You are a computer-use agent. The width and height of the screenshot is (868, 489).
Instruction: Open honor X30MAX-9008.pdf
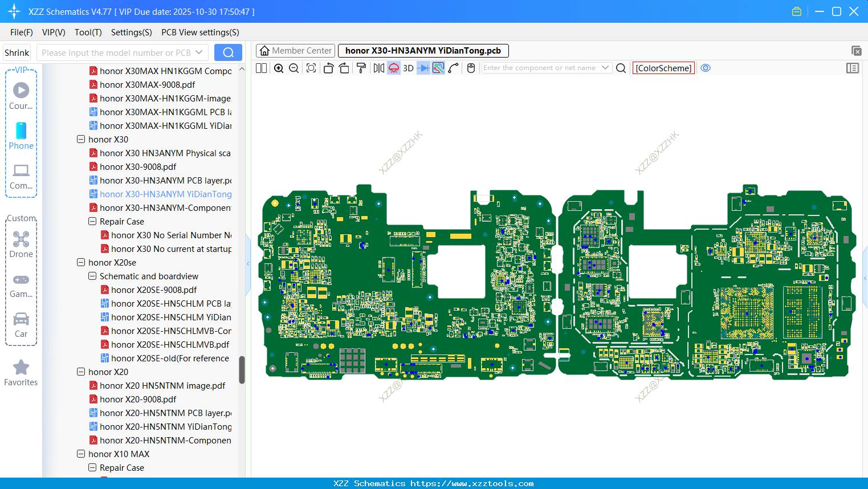tap(142, 84)
